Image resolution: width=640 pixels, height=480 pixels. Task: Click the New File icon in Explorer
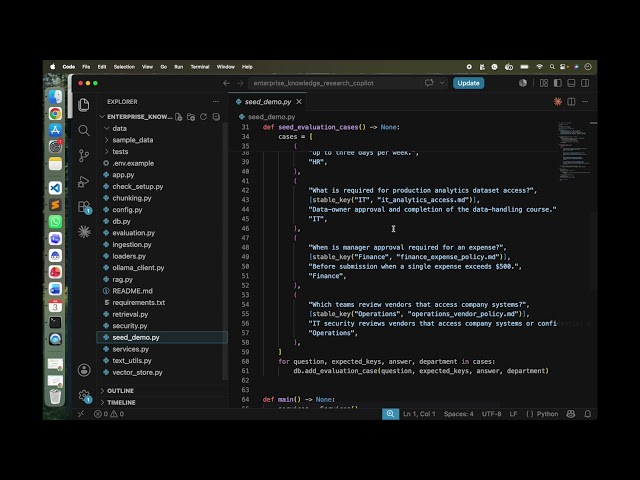click(179, 117)
